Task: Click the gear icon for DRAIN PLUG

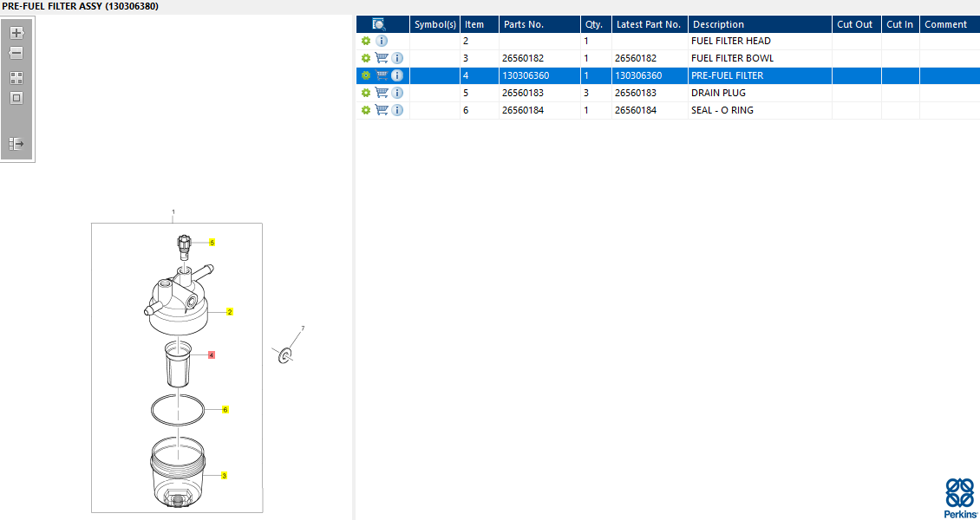Action: click(x=366, y=93)
